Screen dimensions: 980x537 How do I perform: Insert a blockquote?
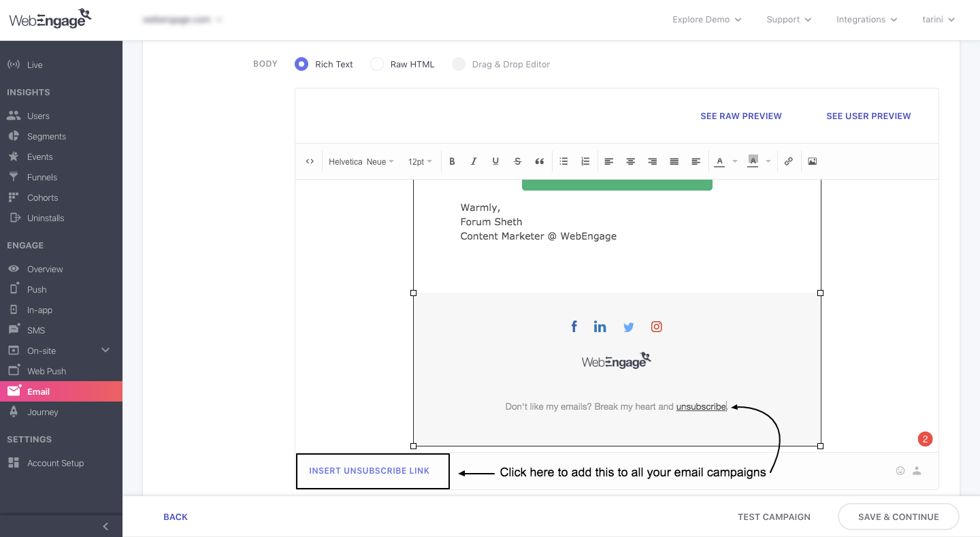pyautogui.click(x=539, y=161)
